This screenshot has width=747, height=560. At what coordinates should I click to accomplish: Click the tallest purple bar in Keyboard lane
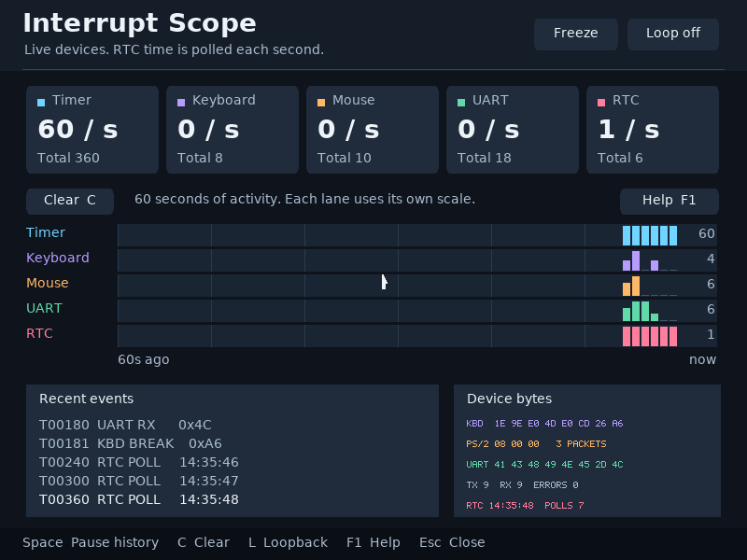(636, 261)
